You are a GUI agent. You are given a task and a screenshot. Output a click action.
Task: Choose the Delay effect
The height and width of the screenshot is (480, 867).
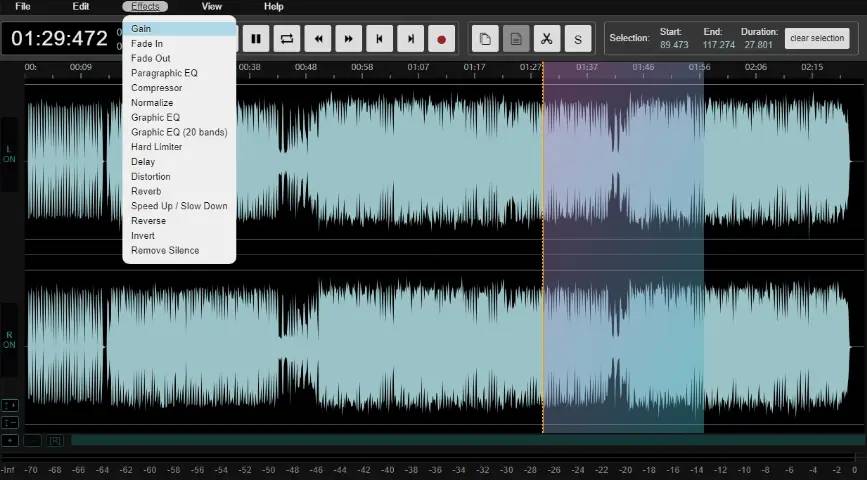[x=179, y=161]
